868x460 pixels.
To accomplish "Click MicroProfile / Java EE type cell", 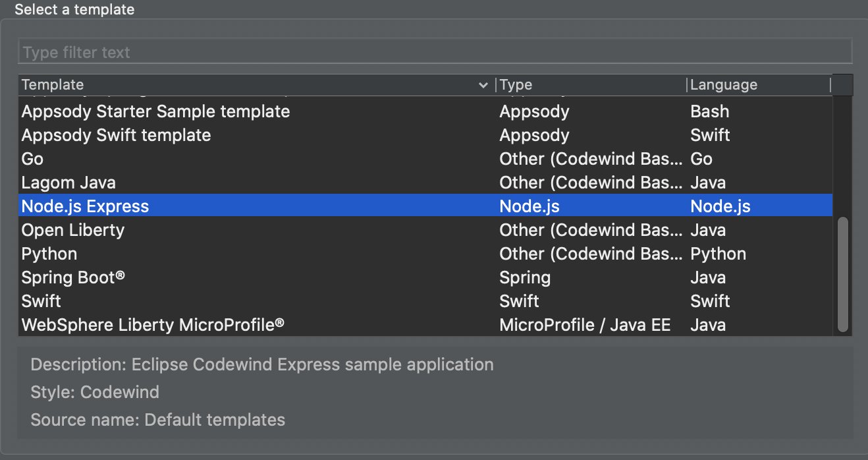I will [585, 325].
